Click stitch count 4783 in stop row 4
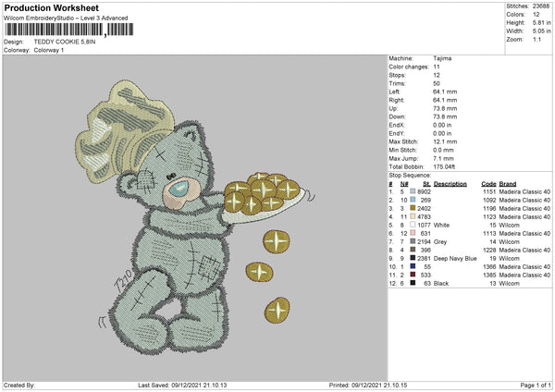The width and height of the screenshot is (555, 392). pyautogui.click(x=424, y=216)
